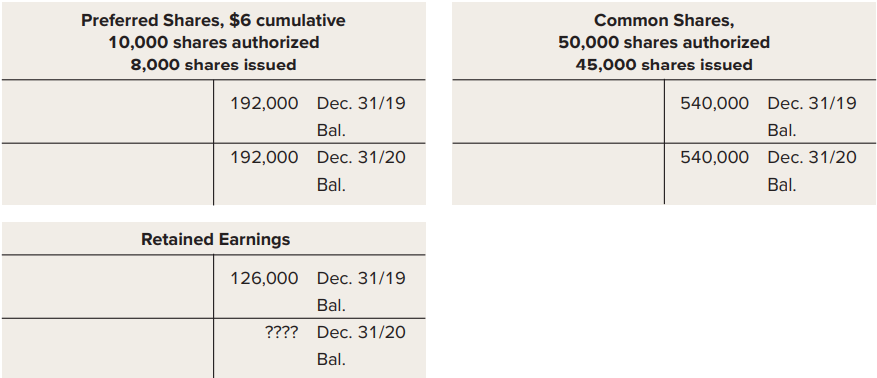Click Common Shares 540,000 Dec. 31/19 amount
This screenshot has width=877, height=378.
[714, 103]
